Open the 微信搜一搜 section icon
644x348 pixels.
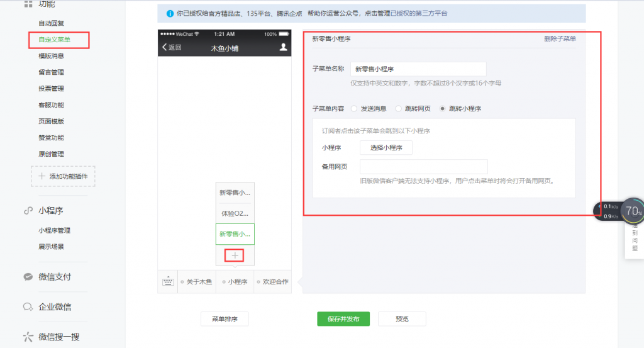28,337
